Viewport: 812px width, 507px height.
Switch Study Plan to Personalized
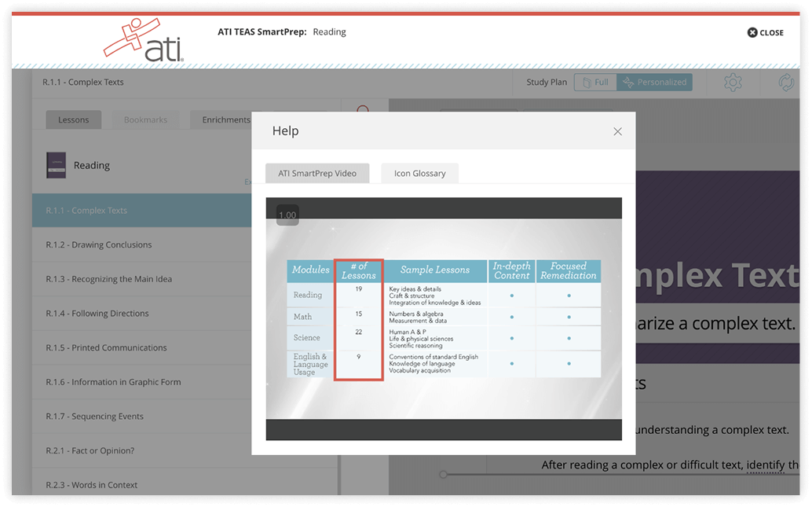pyautogui.click(x=654, y=82)
